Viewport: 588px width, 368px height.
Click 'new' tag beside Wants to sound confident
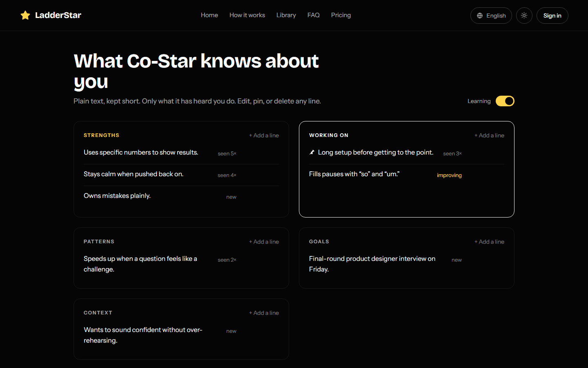coord(232,331)
